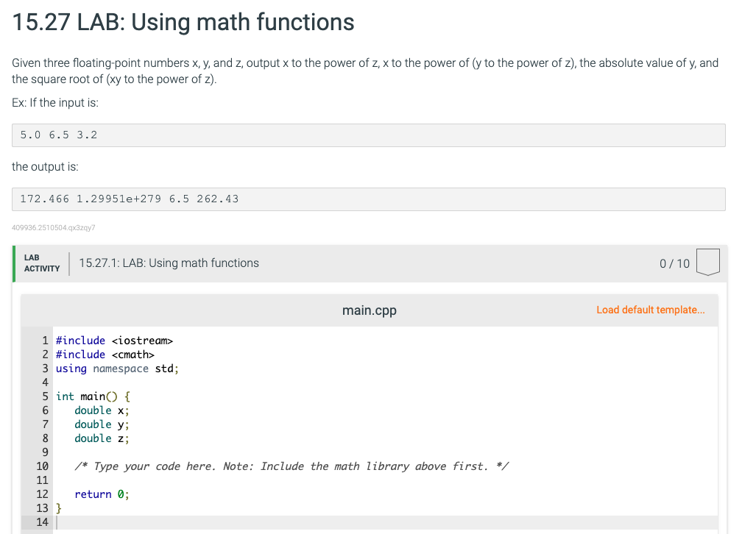Click the return 0 statement in the editor
This screenshot has height=534, width=756.
[x=99, y=494]
